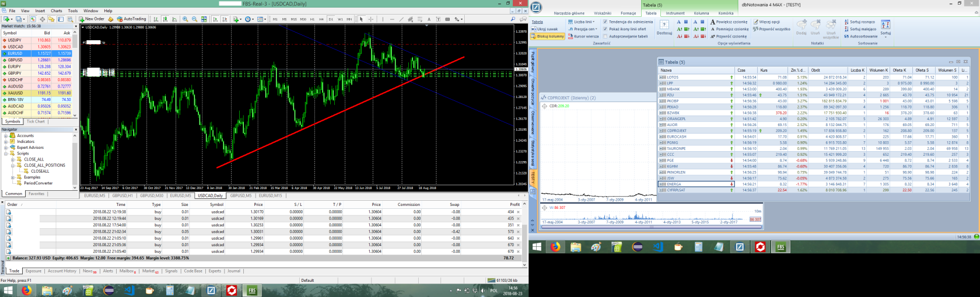
Task: Toggle the Pokaż ikony linii ofert checkbox
Action: pyautogui.click(x=605, y=29)
